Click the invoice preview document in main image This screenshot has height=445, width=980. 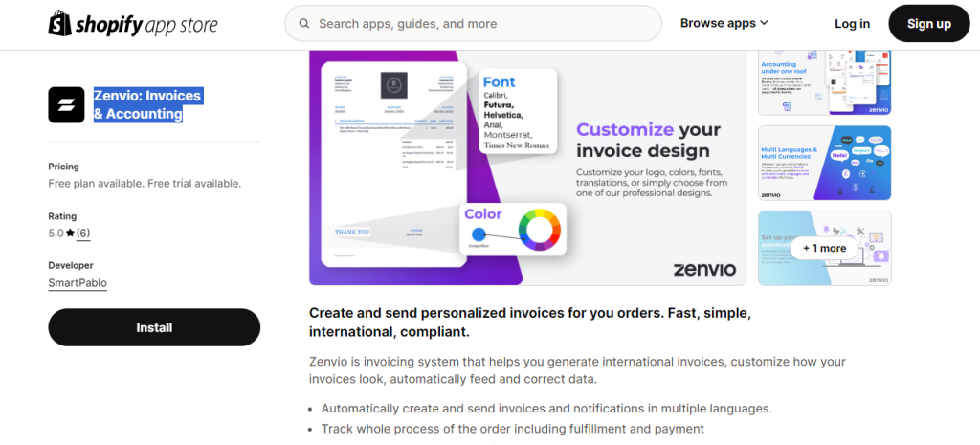click(x=393, y=164)
